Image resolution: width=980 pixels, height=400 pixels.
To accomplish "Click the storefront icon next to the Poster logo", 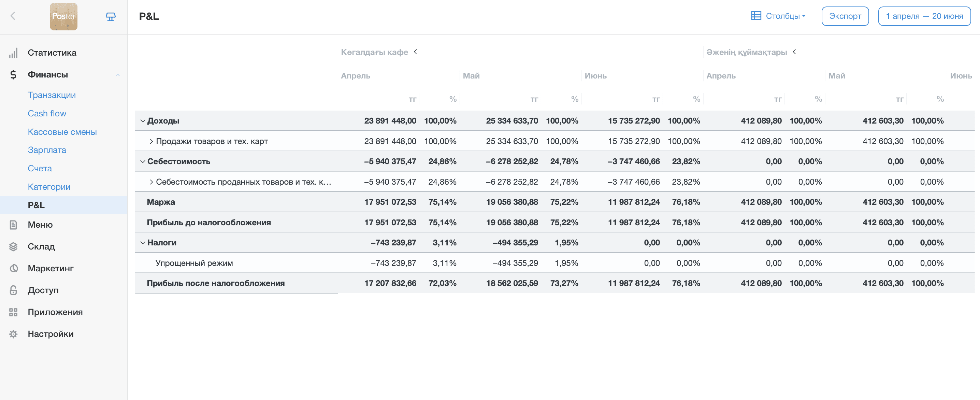I will coord(110,16).
